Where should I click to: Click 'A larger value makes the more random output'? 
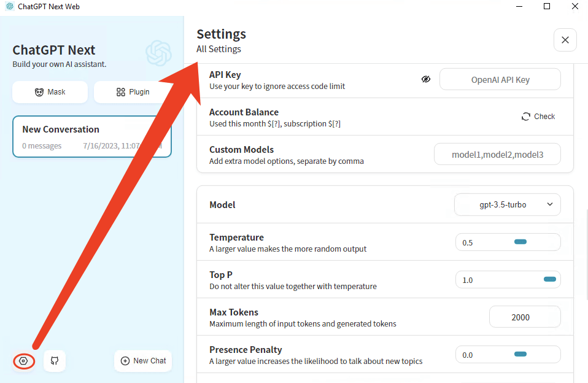pyautogui.click(x=288, y=249)
